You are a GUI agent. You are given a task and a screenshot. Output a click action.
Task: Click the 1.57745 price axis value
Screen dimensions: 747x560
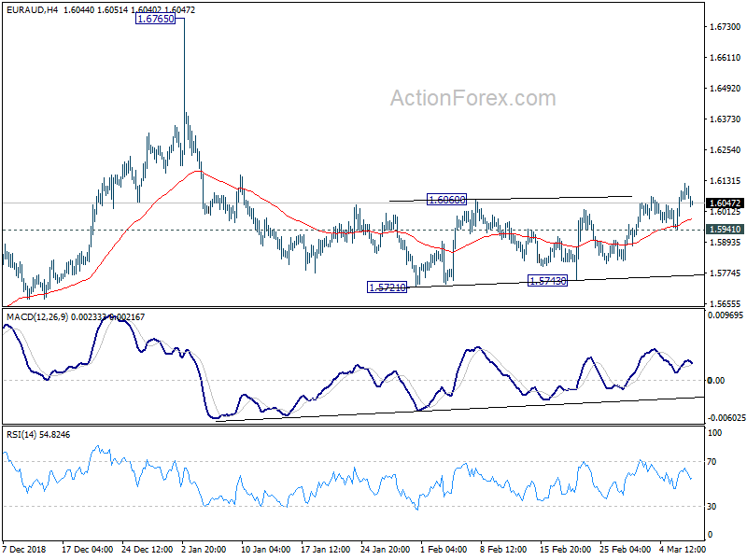726,273
